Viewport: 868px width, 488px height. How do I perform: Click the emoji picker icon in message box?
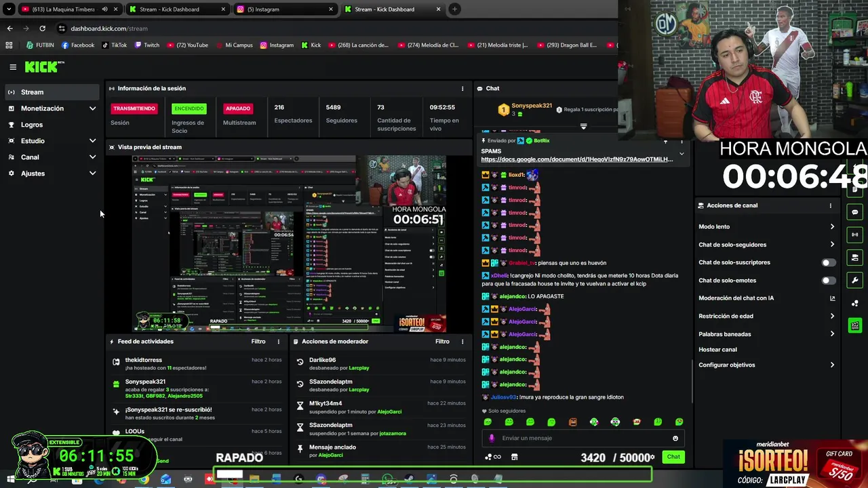point(675,439)
